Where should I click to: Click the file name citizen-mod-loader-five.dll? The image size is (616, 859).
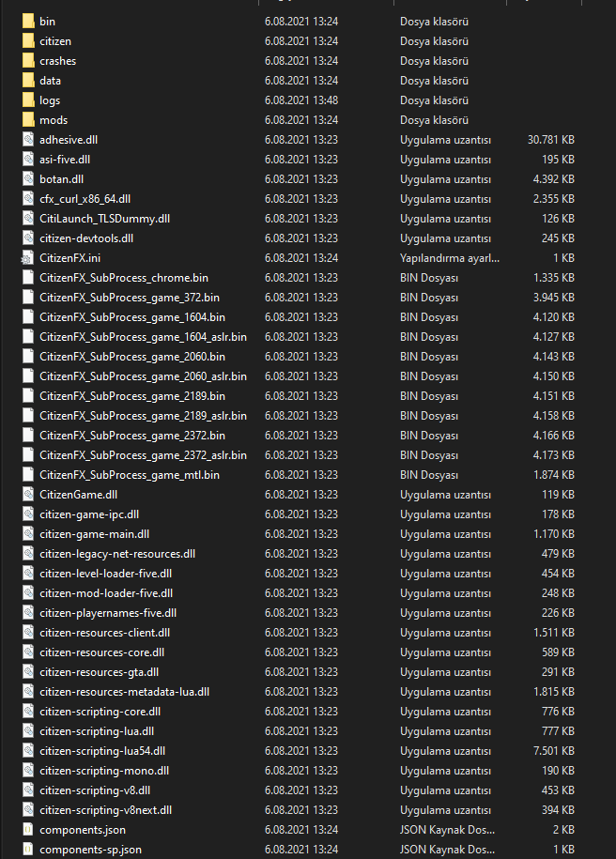click(106, 593)
